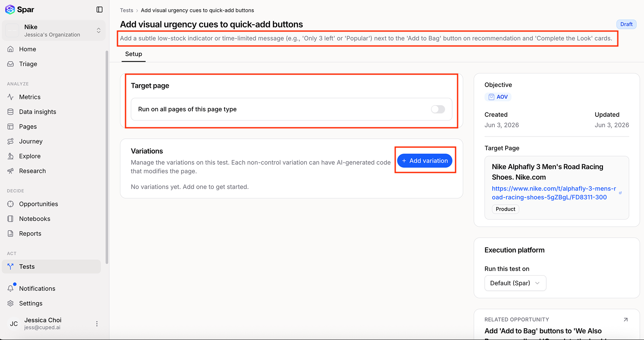Image resolution: width=644 pixels, height=340 pixels.
Task: Click the external link icon beside Nike URL
Action: click(620, 193)
